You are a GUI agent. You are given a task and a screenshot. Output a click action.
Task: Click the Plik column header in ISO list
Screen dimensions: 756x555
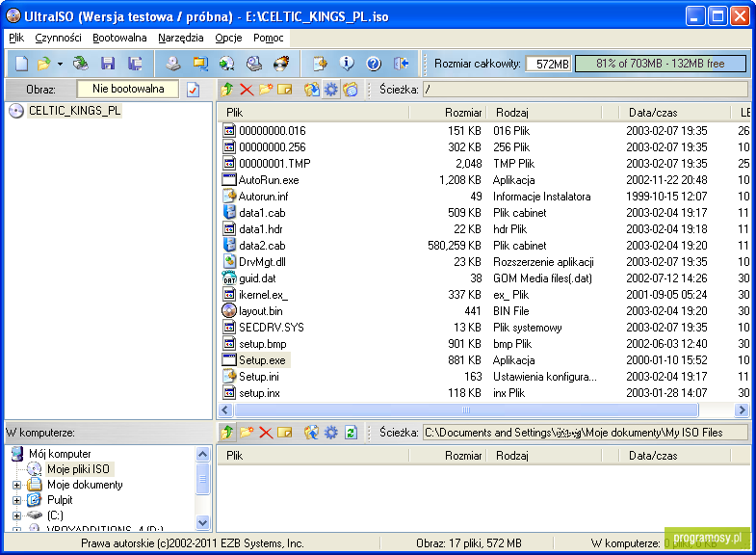[313, 113]
